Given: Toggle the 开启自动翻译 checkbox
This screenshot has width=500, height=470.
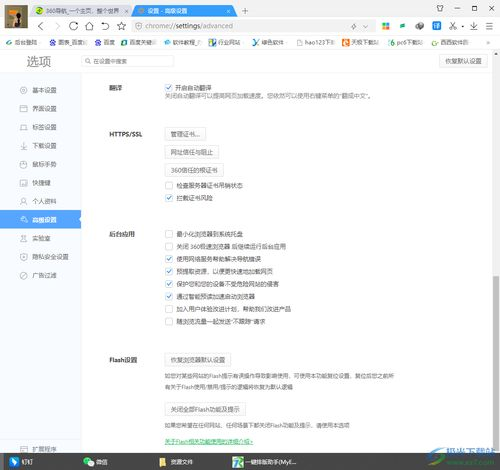Looking at the screenshot, I should tap(169, 88).
